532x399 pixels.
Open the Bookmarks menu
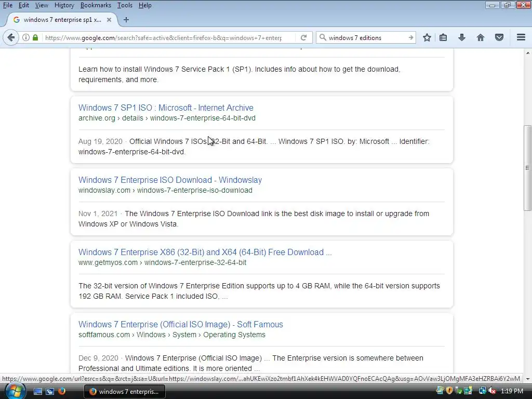click(96, 5)
